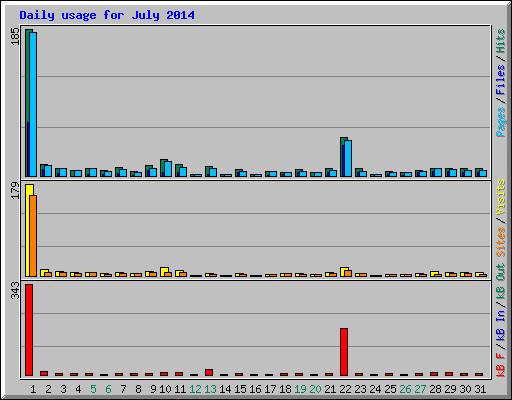The height and width of the screenshot is (400, 512).
Task: Click green weekend label '20'
Action: [315, 389]
